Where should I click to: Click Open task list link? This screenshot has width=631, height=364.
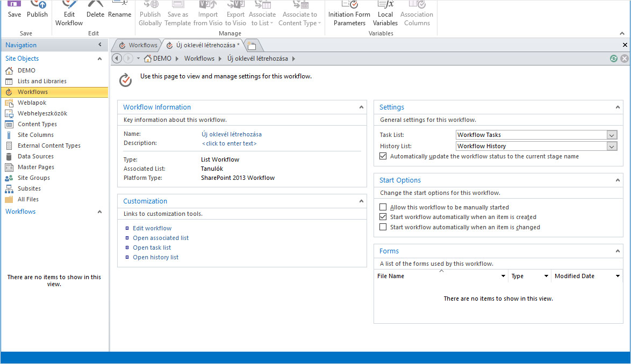[x=152, y=247]
